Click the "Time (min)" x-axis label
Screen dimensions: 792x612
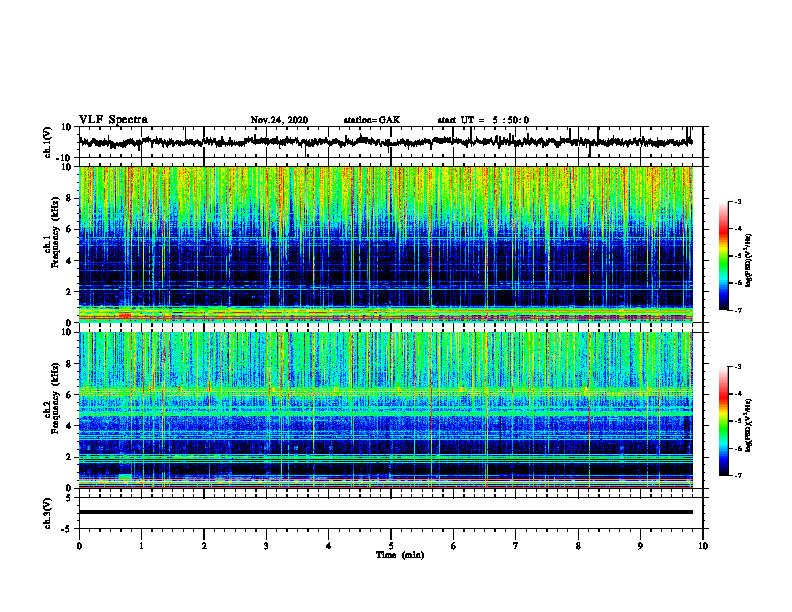400,555
